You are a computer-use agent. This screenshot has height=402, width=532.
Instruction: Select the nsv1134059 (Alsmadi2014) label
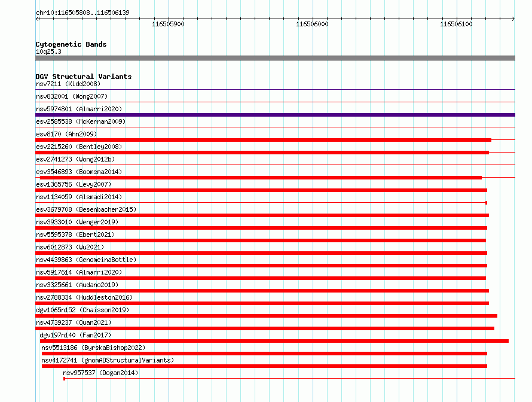(79, 197)
